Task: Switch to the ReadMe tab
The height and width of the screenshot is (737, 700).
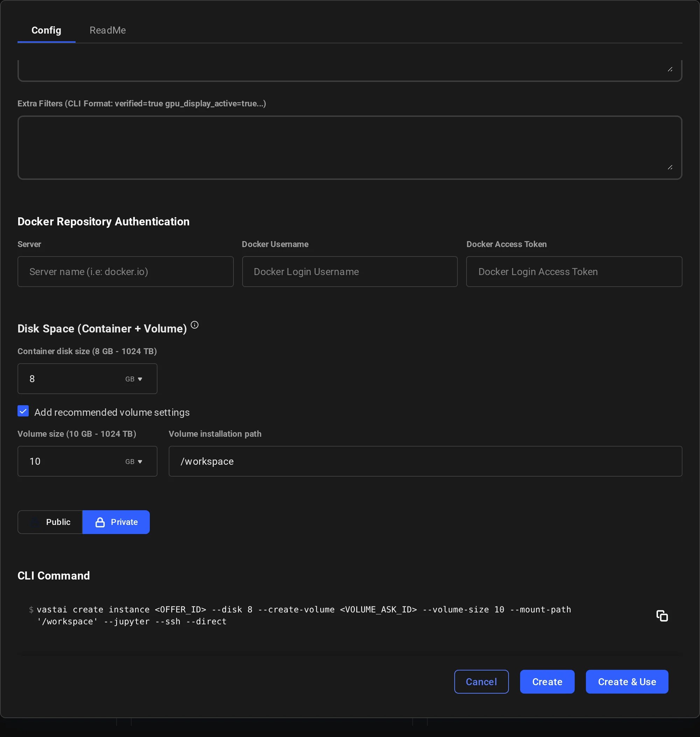Action: (x=107, y=30)
